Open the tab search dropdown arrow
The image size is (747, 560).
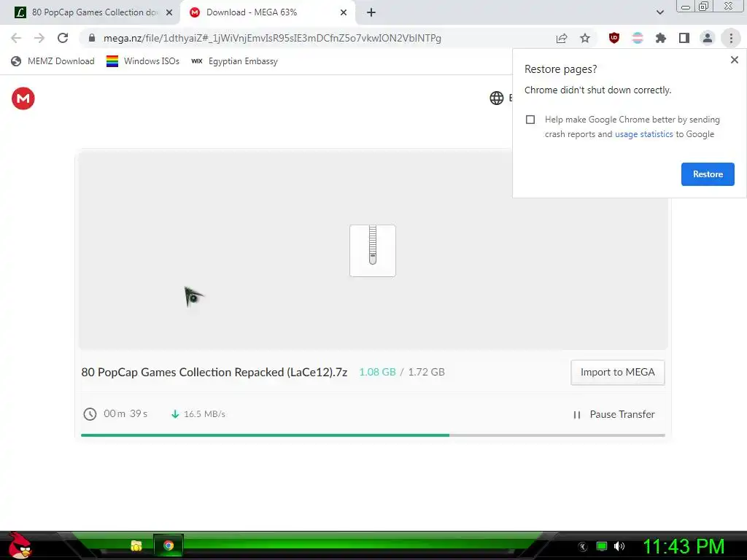click(x=659, y=12)
